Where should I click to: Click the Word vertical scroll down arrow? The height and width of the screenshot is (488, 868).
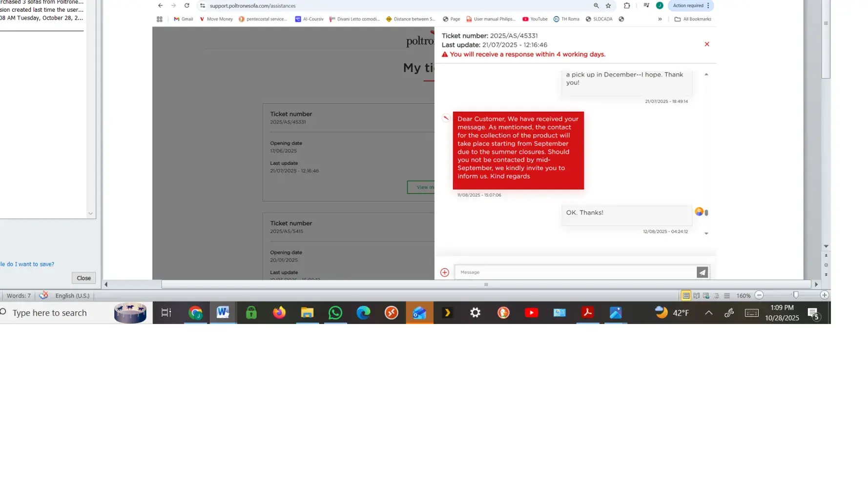click(x=826, y=246)
